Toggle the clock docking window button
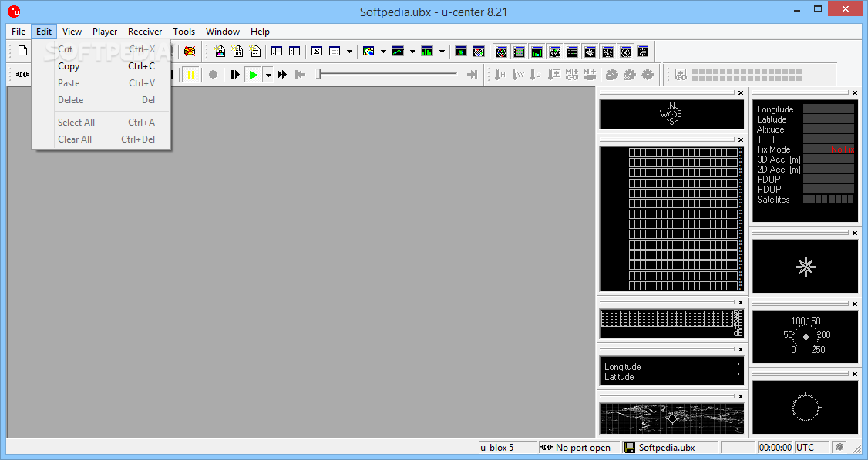This screenshot has height=460, width=868. (625, 52)
